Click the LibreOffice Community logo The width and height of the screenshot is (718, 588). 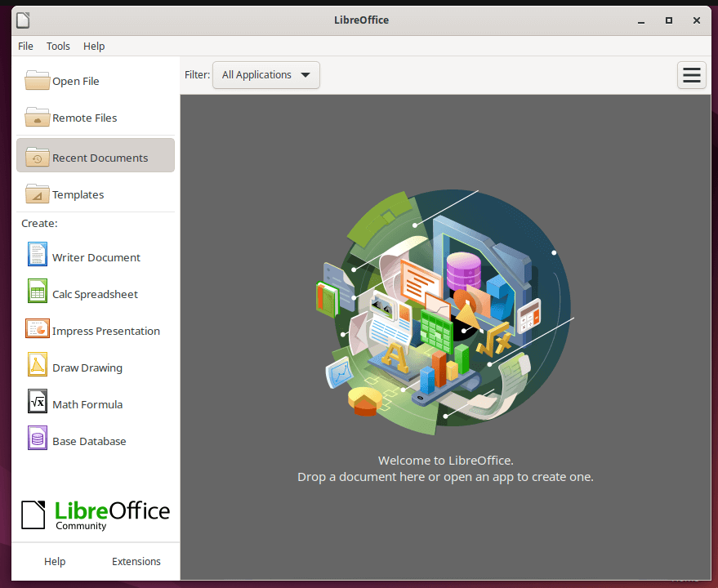[96, 515]
